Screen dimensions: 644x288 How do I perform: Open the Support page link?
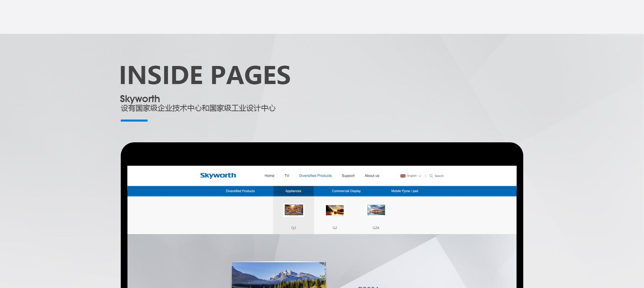click(x=348, y=176)
